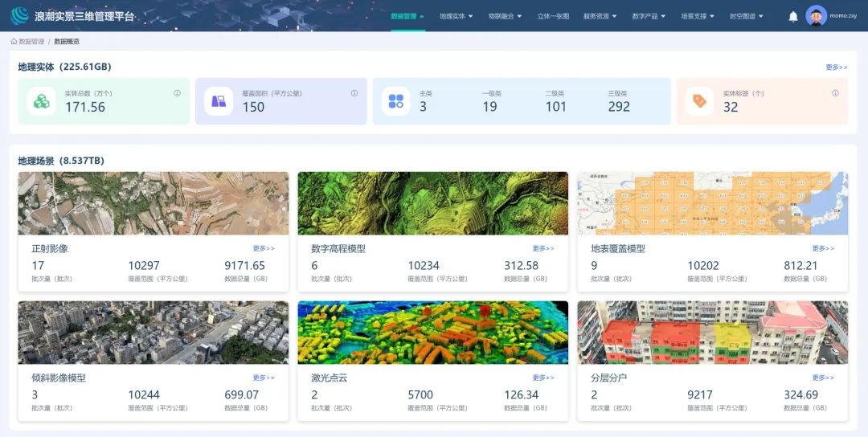This screenshot has width=868, height=437.
Task: Click the 数字高程模型 green terrain thumbnail
Action: 433,203
